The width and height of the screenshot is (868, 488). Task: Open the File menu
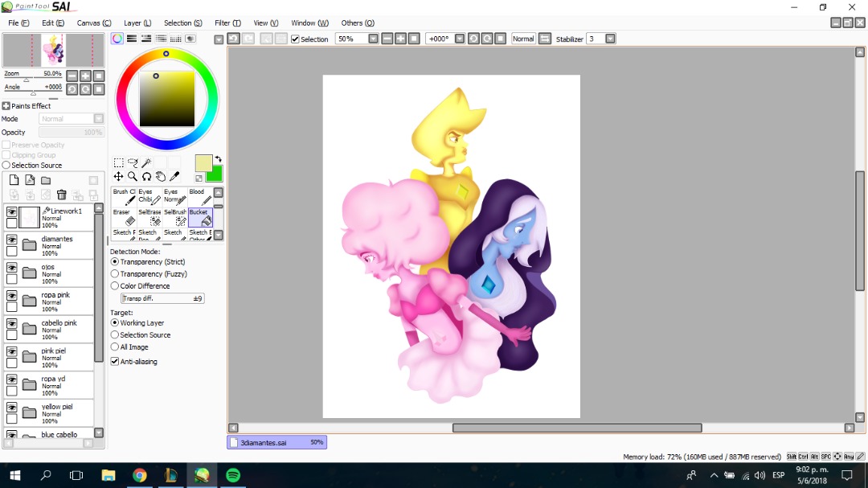click(x=18, y=23)
